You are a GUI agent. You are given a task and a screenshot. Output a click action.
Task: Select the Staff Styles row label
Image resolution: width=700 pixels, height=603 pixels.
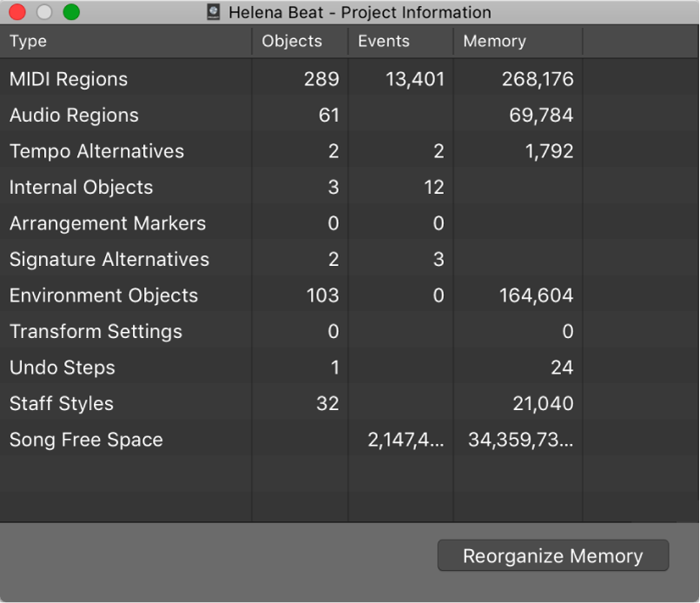tap(62, 404)
